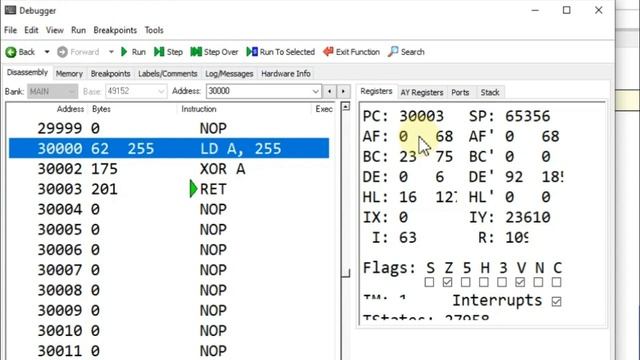
Task: Open the Breakpoints menu
Action: [x=115, y=30]
